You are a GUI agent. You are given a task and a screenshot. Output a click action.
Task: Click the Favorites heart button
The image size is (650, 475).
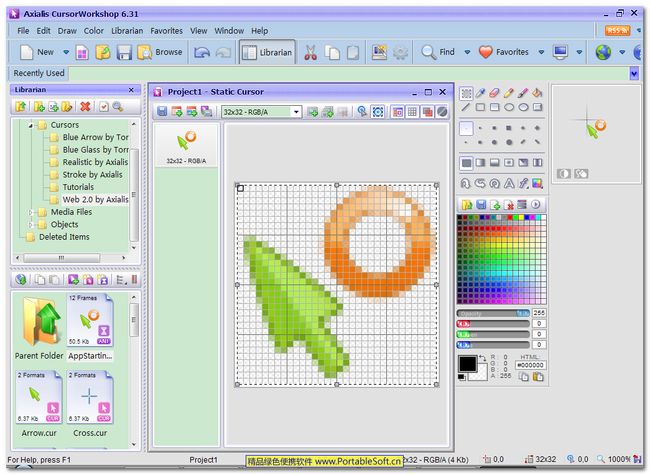pos(503,52)
